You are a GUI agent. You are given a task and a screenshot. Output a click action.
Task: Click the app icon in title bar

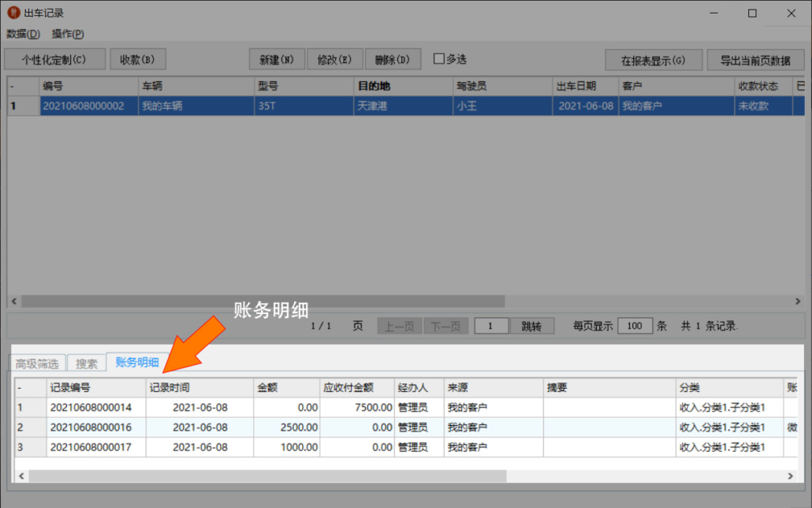pyautogui.click(x=13, y=13)
